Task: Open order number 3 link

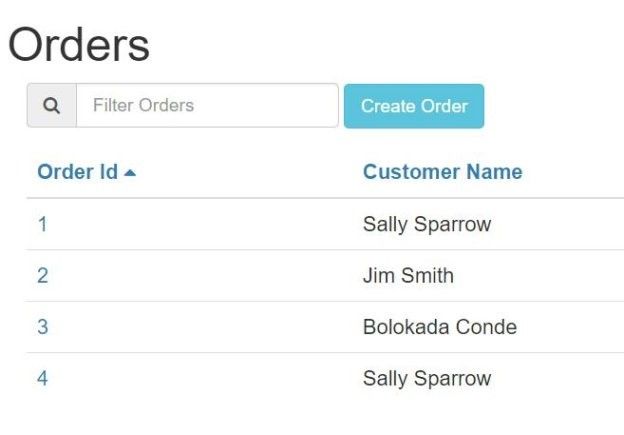Action: pyautogui.click(x=43, y=327)
